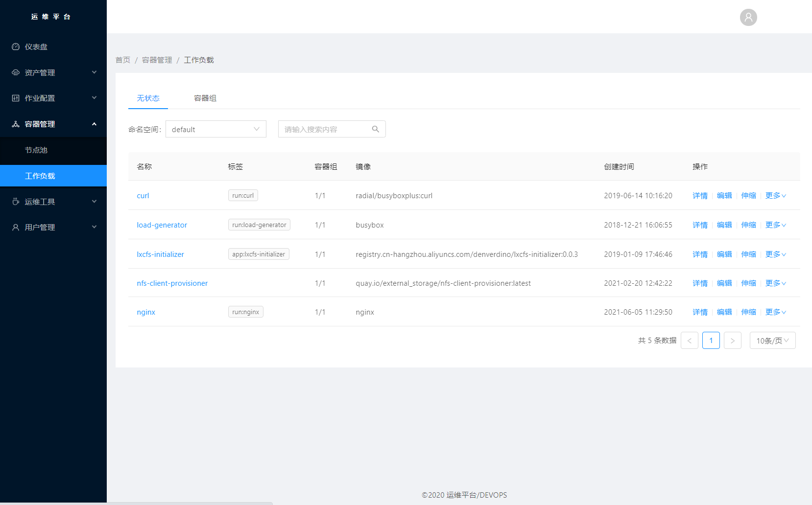This screenshot has width=812, height=505.
Task: Click 编辑 for the lxcfs-initializer row
Action: [724, 254]
